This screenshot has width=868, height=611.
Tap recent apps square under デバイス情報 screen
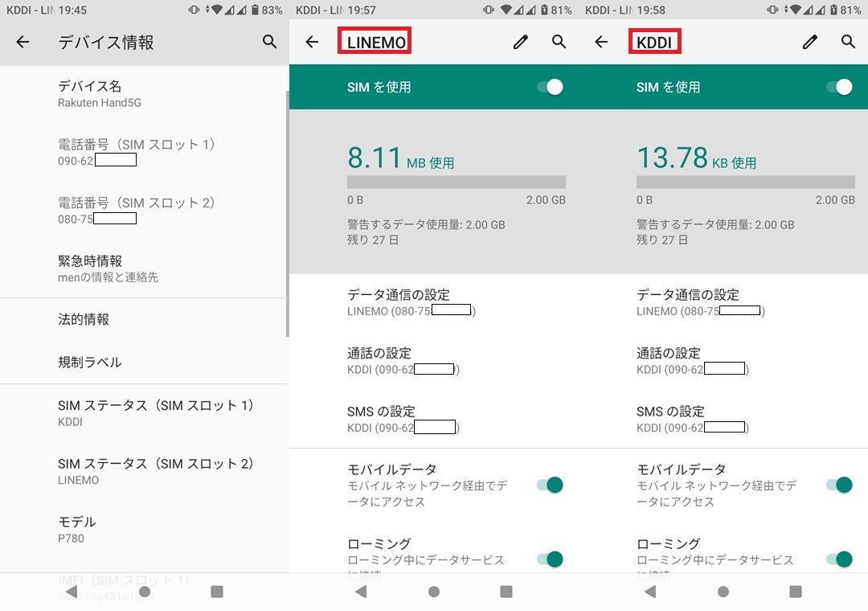pos(217,592)
